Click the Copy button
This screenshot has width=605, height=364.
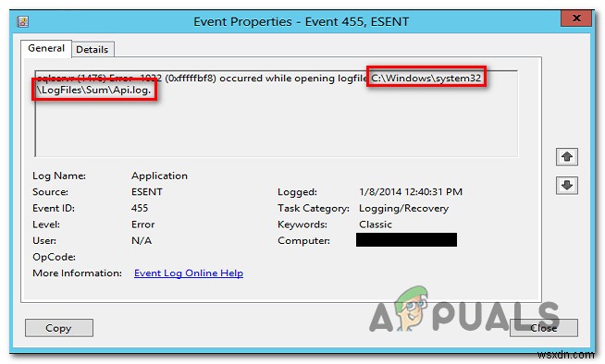(59, 328)
